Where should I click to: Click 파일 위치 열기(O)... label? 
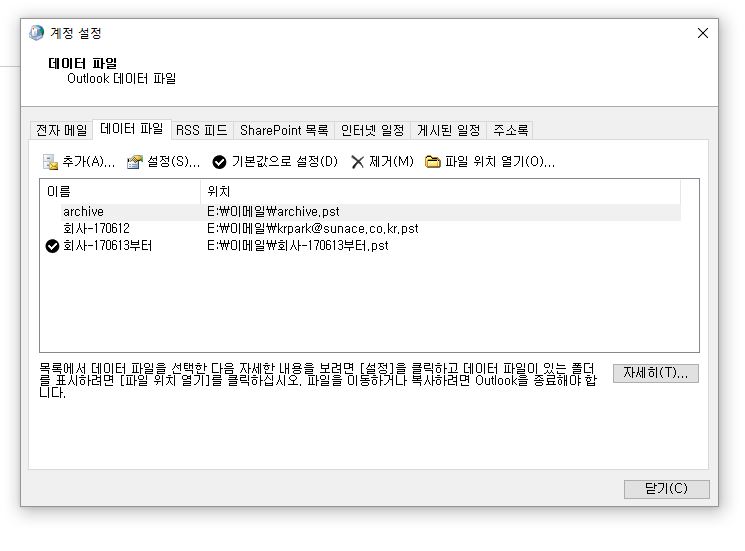[500, 162]
